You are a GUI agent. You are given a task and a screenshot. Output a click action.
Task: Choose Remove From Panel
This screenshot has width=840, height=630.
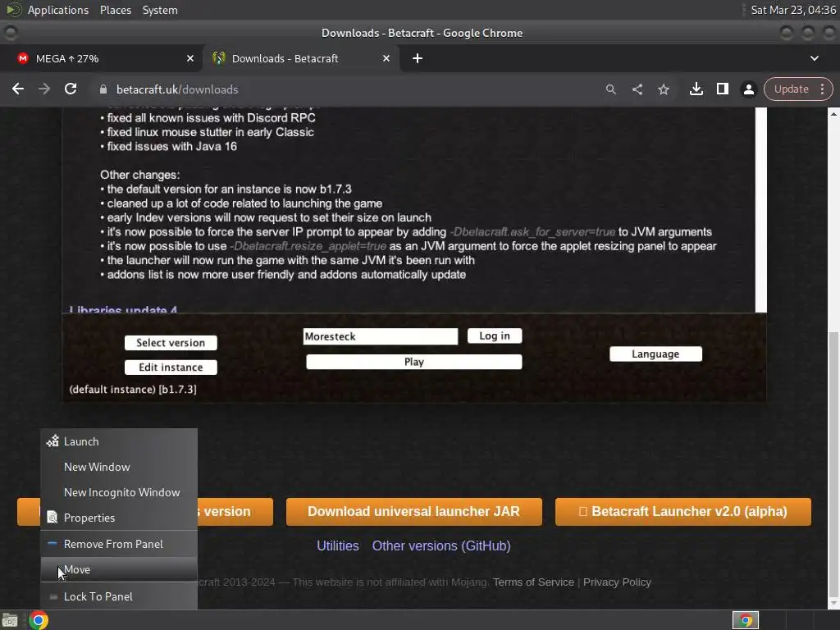[119, 544]
